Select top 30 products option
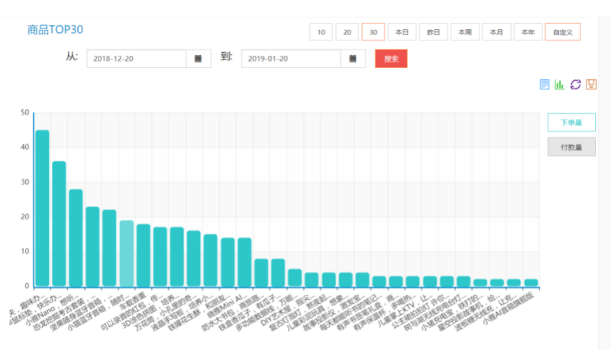 [373, 32]
